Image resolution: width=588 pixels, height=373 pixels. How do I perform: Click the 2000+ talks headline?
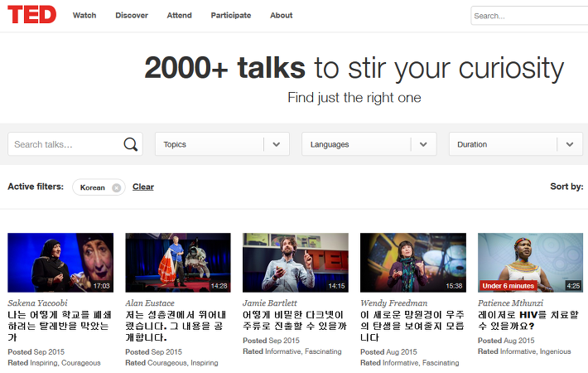pos(354,68)
